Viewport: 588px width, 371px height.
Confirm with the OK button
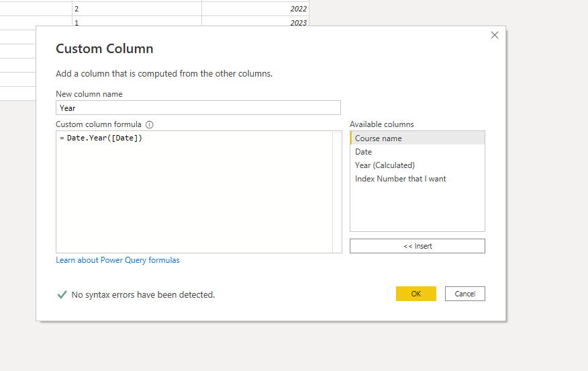pyautogui.click(x=416, y=294)
